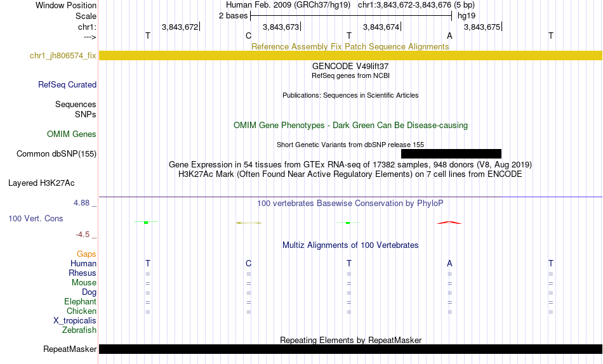Click the Gaps row label

point(86,254)
